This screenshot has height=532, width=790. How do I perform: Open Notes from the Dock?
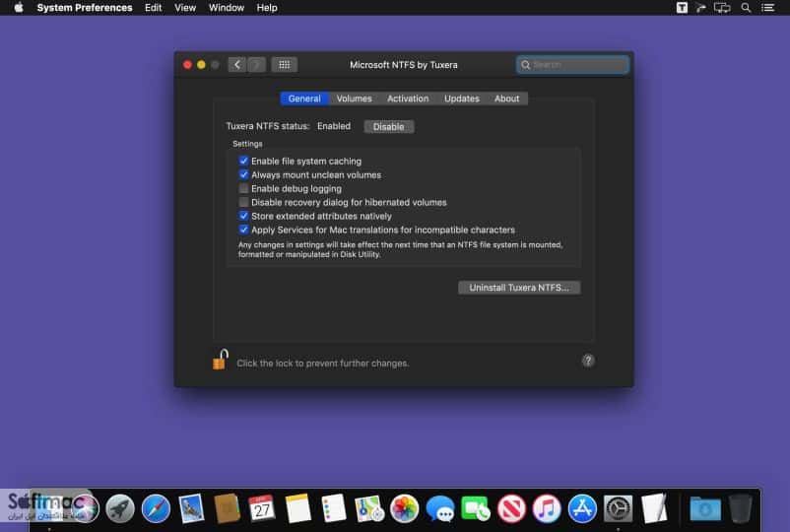click(297, 508)
